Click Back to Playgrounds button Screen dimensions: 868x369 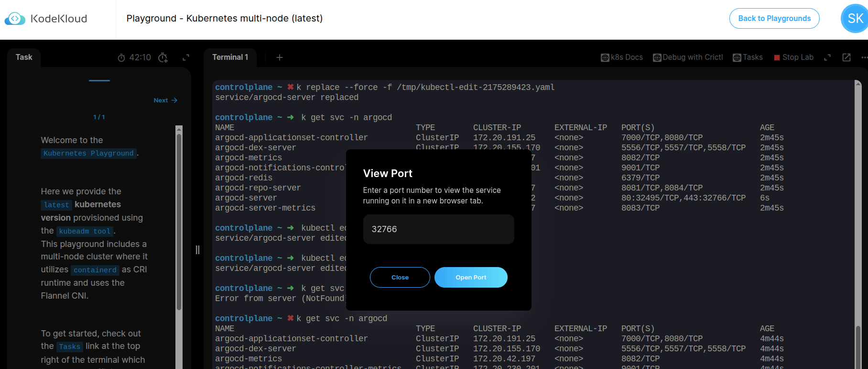tap(774, 18)
